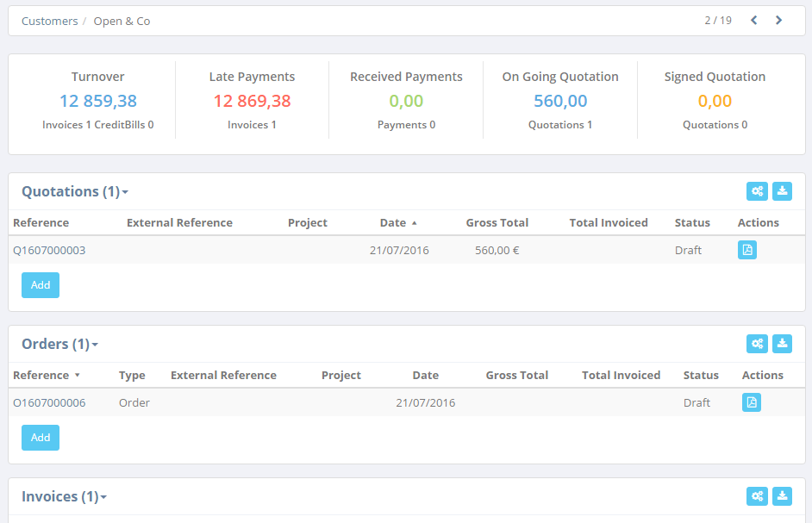Image resolution: width=812 pixels, height=523 pixels.
Task: Open Invoices panel settings gears icon
Action: [x=757, y=496]
